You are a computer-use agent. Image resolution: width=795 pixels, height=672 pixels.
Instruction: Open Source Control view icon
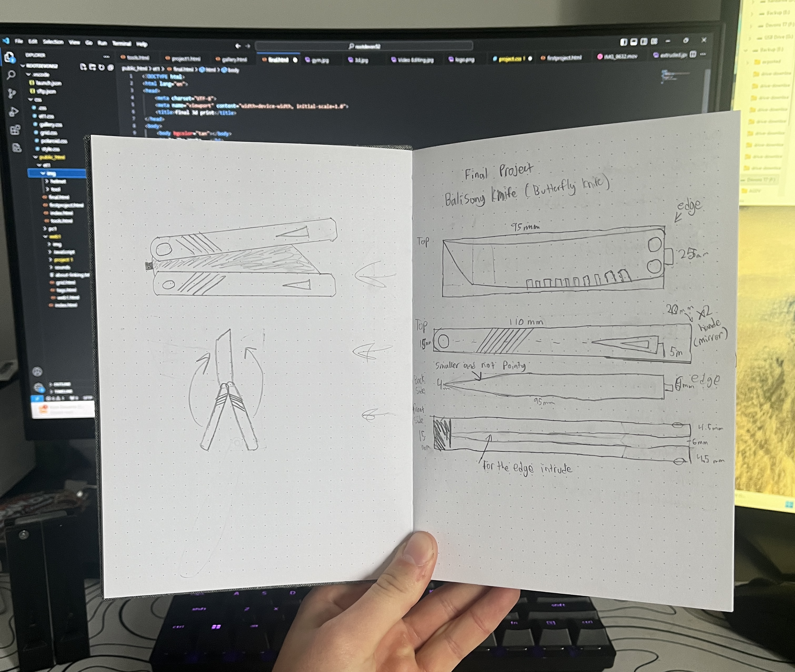(x=12, y=93)
